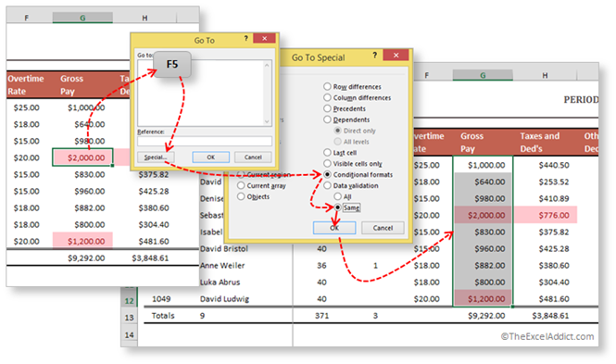Click $640.00 cell in left worksheet

tap(90, 124)
